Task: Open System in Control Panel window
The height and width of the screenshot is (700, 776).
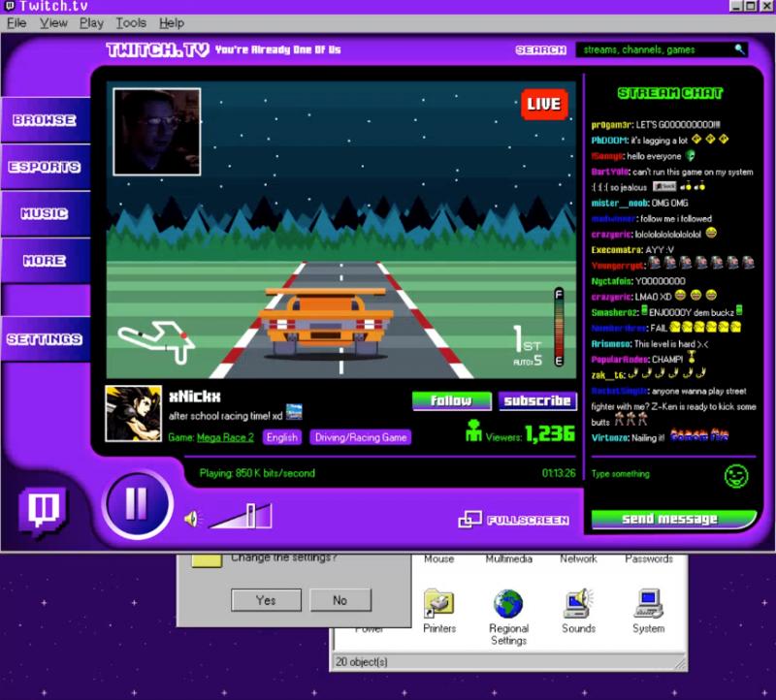Action: coord(648,611)
